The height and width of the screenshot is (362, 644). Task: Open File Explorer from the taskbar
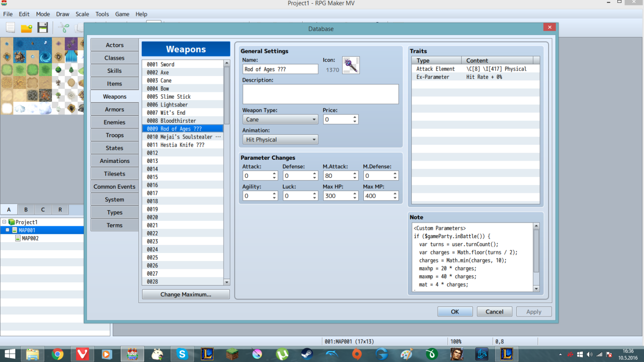(33, 354)
